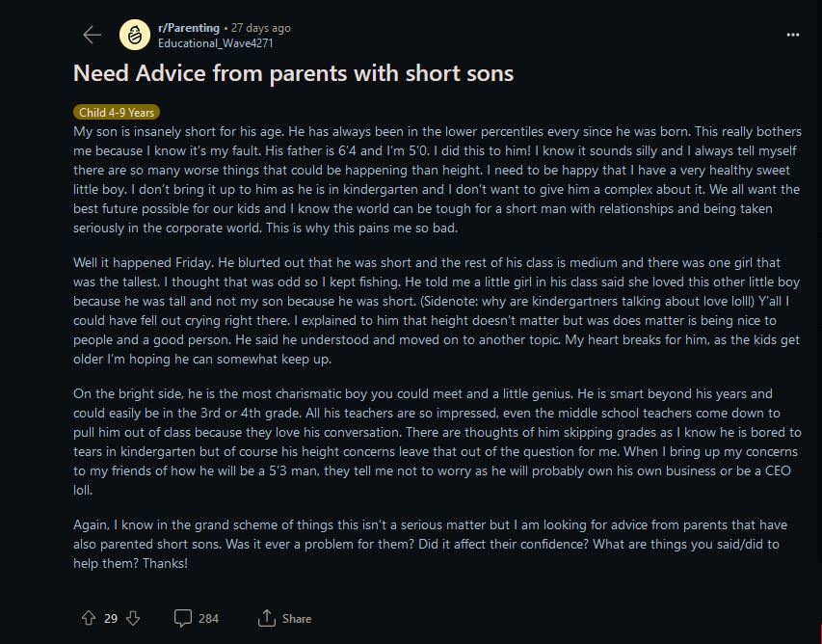This screenshot has height=644, width=822.
Task: Click the Share button label
Action: coord(296,618)
